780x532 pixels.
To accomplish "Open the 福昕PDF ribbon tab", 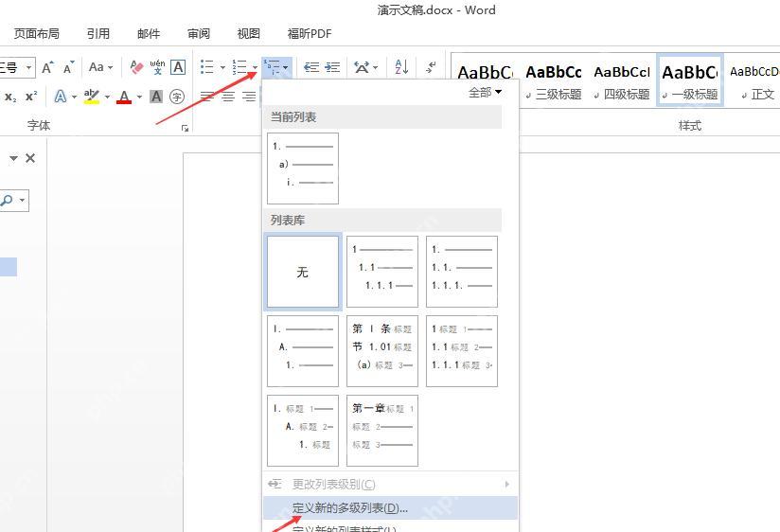I will pos(310,33).
